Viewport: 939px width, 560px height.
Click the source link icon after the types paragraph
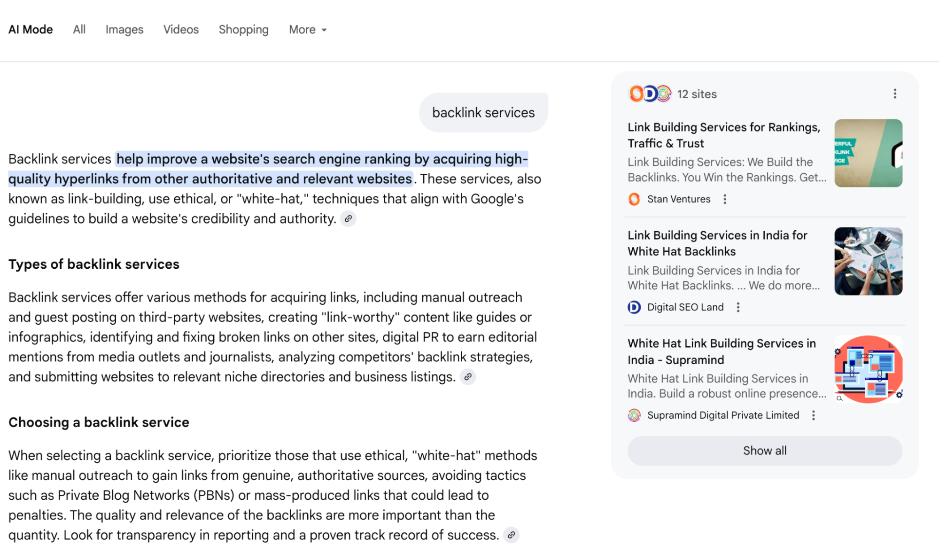click(467, 377)
